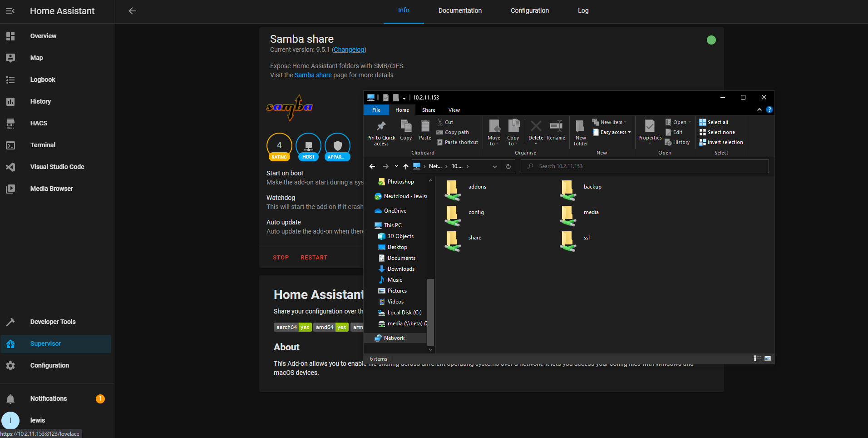
Task: Click History in the ribbon Open group
Action: pos(677,142)
